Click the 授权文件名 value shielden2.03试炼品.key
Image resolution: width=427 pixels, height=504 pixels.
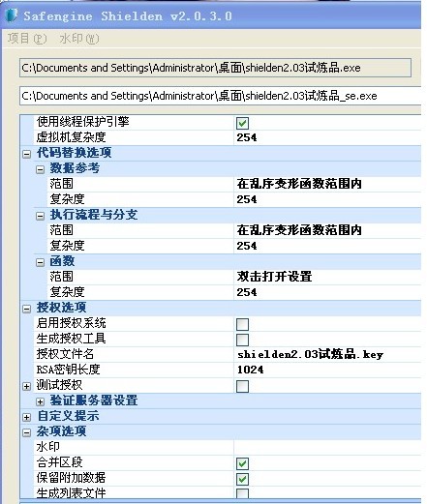[x=310, y=354]
